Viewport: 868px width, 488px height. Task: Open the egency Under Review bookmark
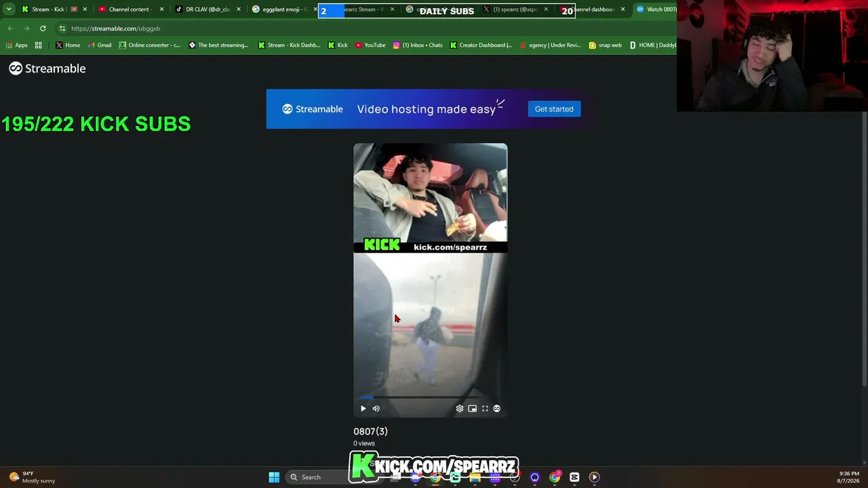tap(551, 45)
